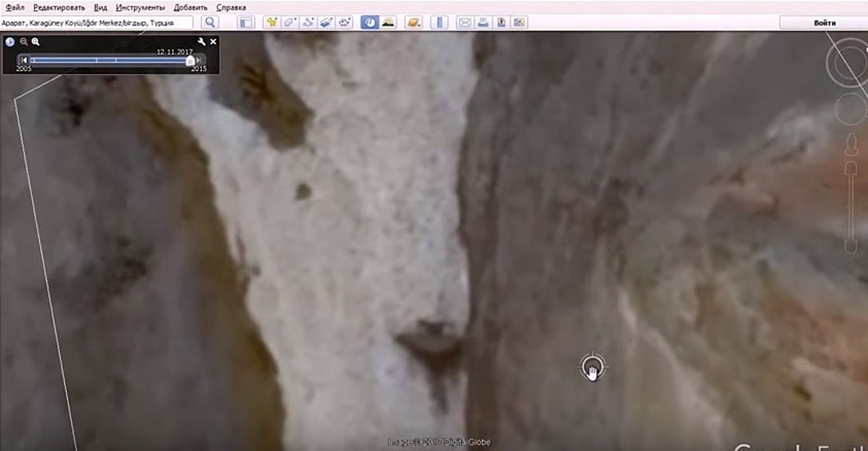Click the Войти sign-in button

[x=824, y=23]
